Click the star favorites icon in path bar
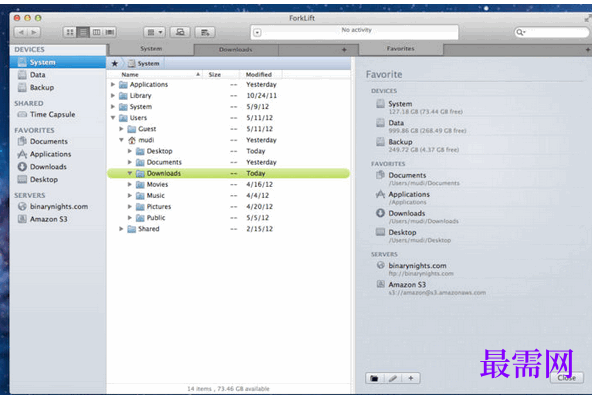The width and height of the screenshot is (592, 395). pos(115,63)
